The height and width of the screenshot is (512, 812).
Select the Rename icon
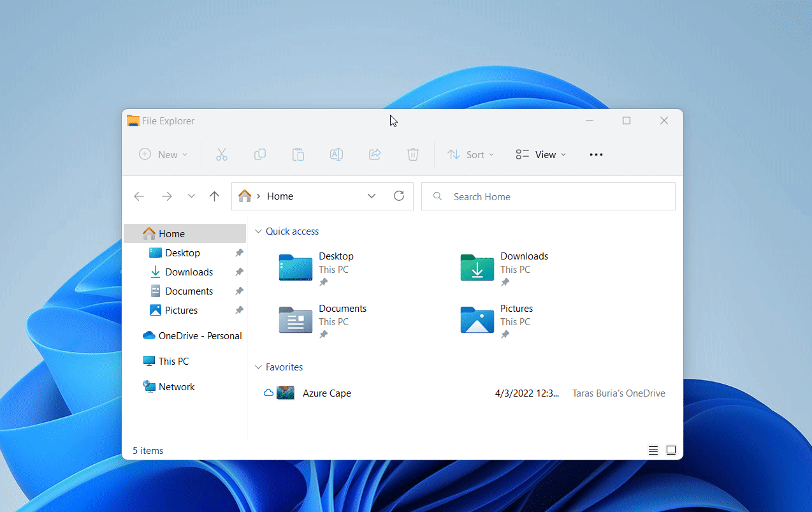pyautogui.click(x=336, y=154)
